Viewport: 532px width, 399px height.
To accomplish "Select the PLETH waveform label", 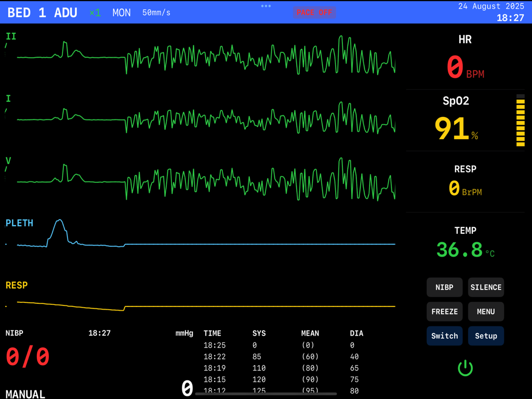I will [x=19, y=222].
